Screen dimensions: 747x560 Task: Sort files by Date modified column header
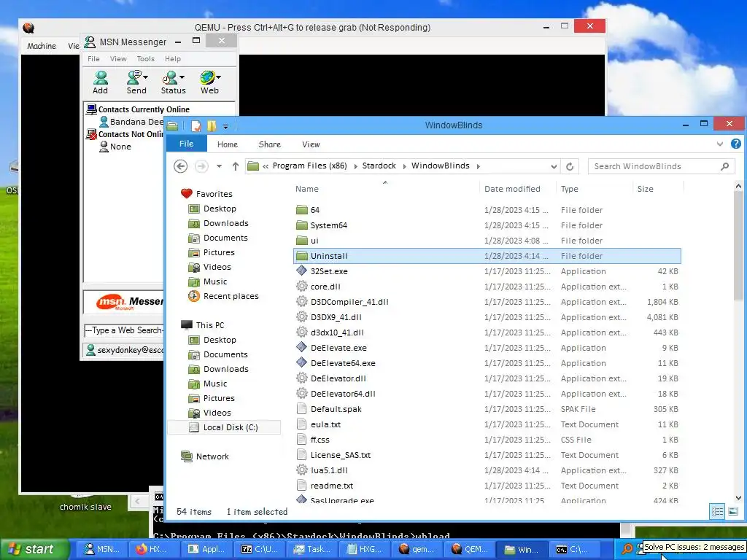[512, 189]
